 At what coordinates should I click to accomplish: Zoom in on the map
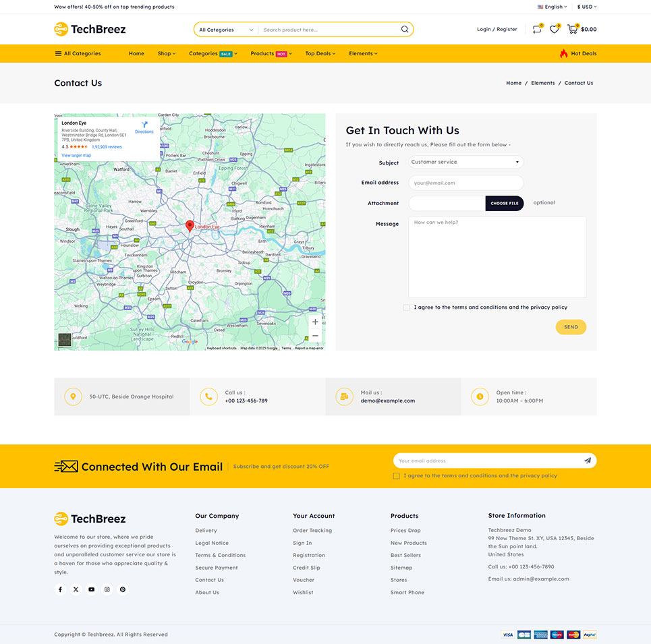tap(315, 322)
